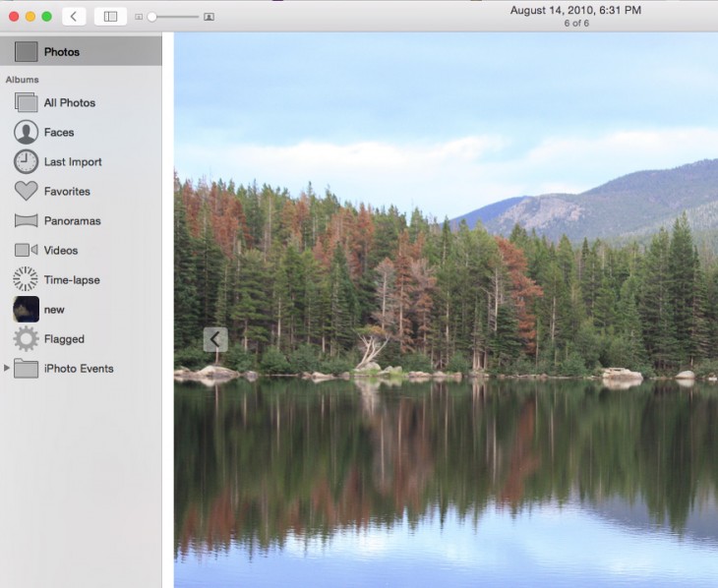Click the 6 of 6 counter text
Screen dimensions: 718x588
click(576, 24)
